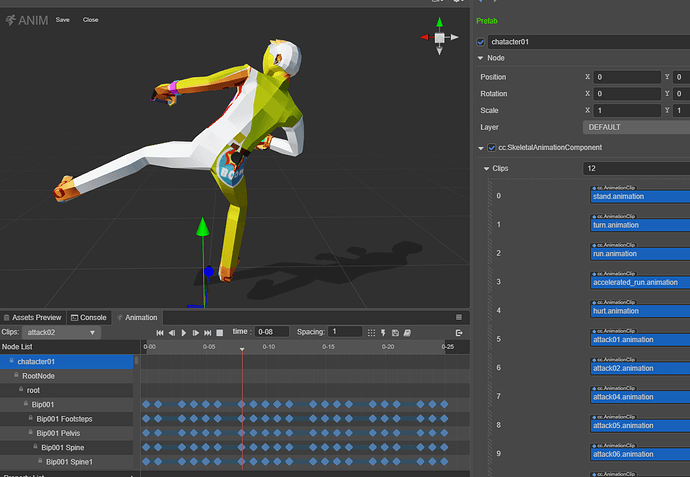Step to the next frame
690x477 pixels.
[x=195, y=332]
